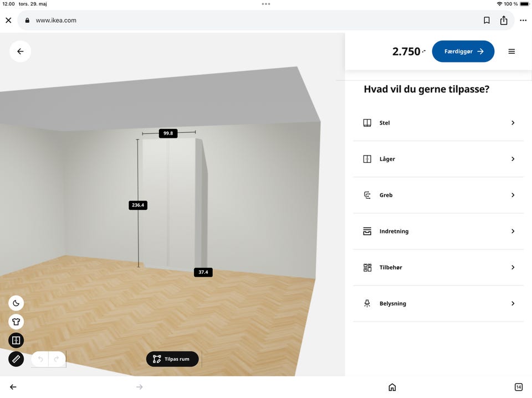The image size is (532, 398).
Task: Click the total price 2.750
Action: (x=408, y=51)
